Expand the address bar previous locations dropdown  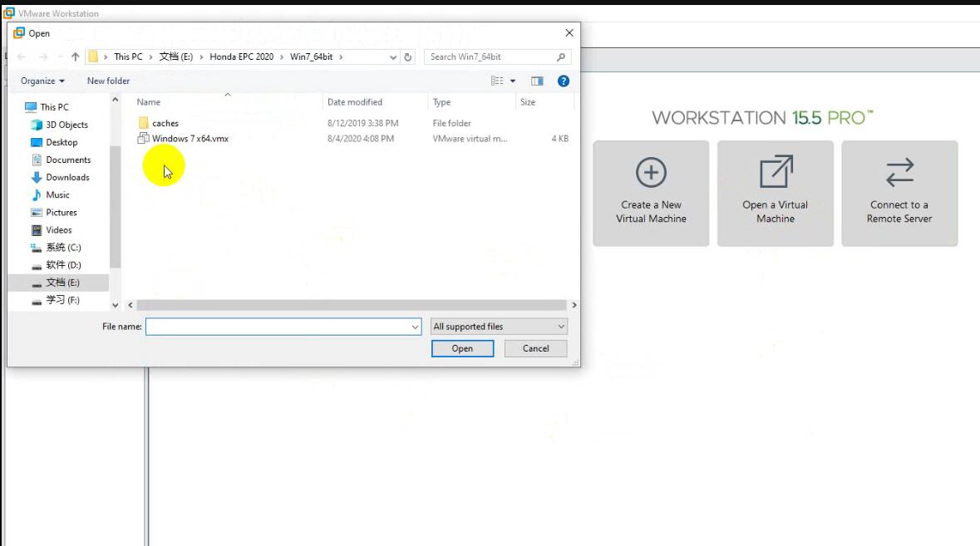point(393,57)
